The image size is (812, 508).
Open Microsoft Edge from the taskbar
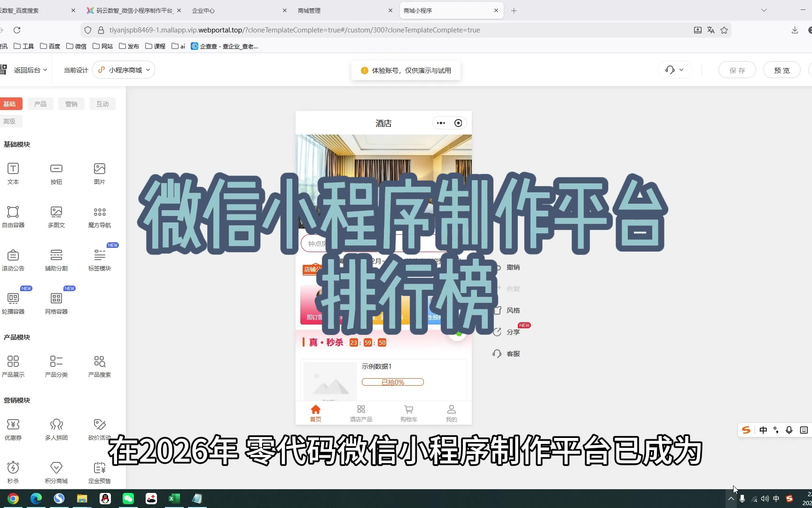click(36, 499)
